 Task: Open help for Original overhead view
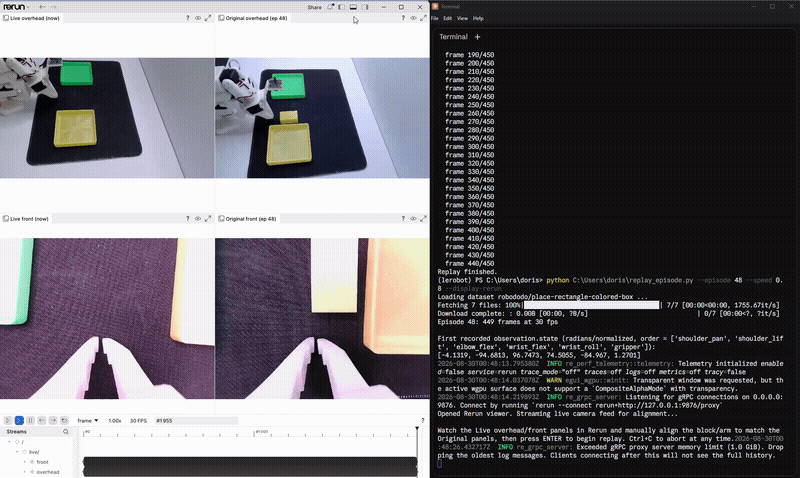403,18
